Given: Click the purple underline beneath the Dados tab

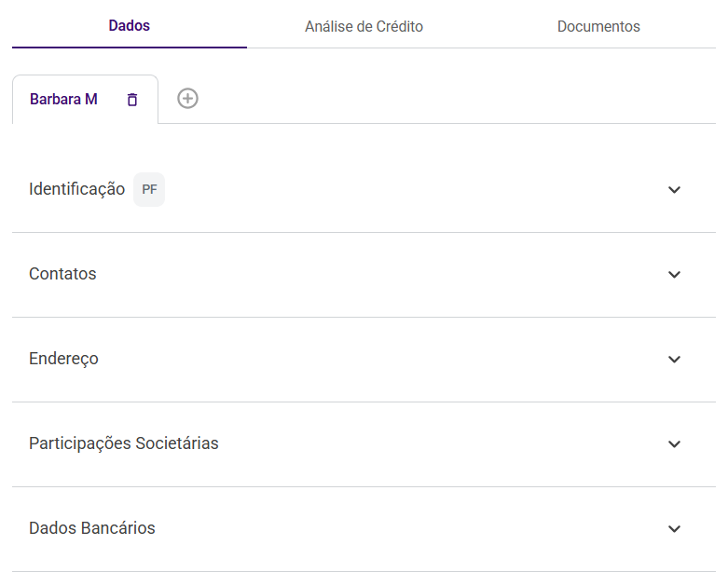Looking at the screenshot, I should coord(129,47).
